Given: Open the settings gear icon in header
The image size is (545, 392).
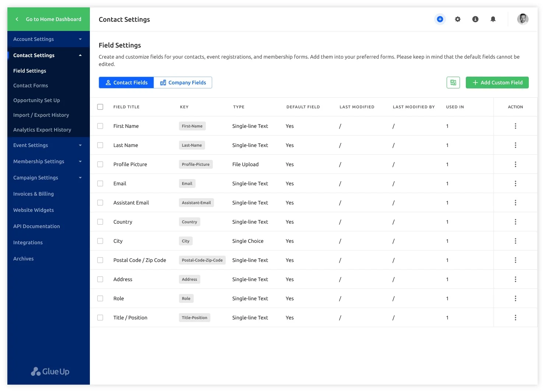Looking at the screenshot, I should point(458,19).
